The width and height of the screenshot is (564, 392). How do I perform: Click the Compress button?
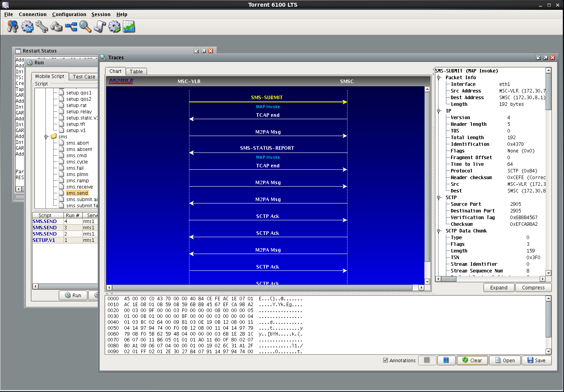click(x=533, y=287)
